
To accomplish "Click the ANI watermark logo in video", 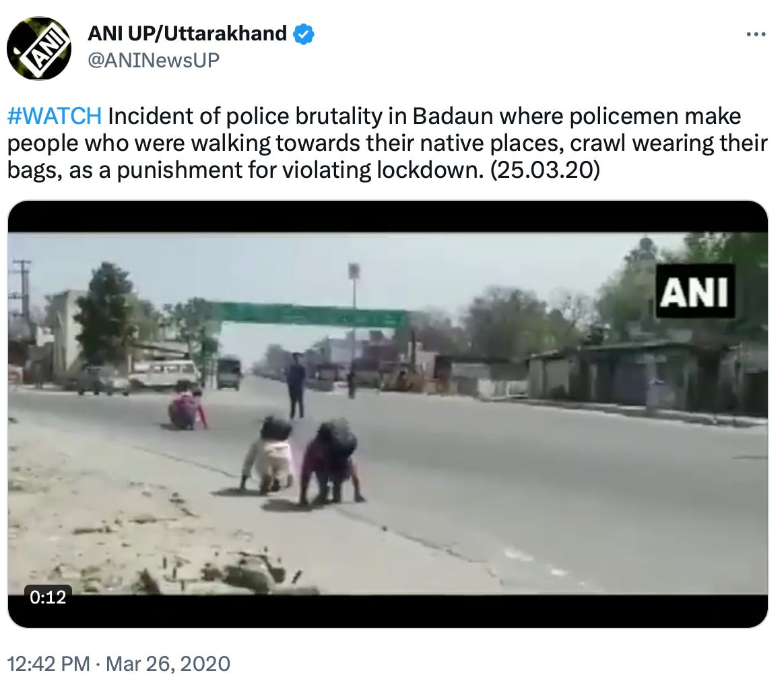I will pos(695,291).
